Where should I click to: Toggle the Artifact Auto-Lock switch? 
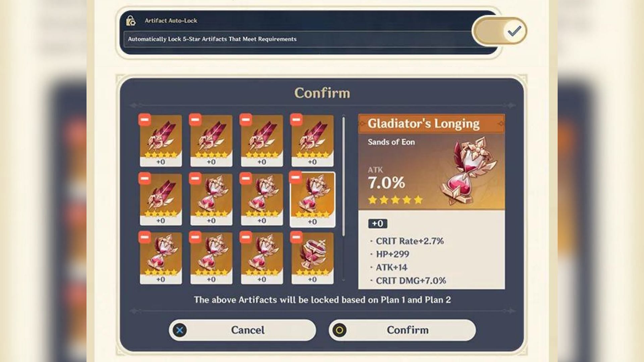(499, 30)
